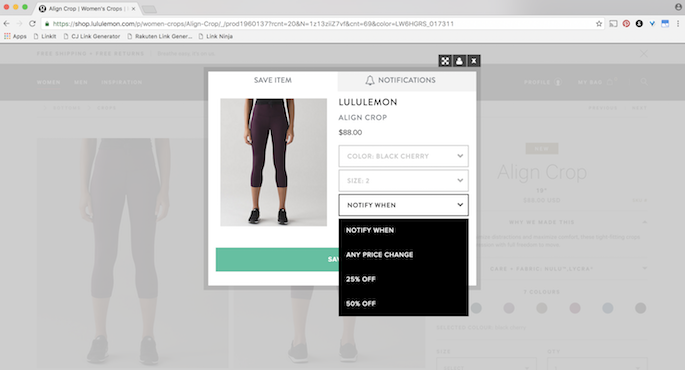Click the Chrome cast icon
Image resolution: width=685 pixels, height=370 pixels.
pyautogui.click(x=613, y=24)
